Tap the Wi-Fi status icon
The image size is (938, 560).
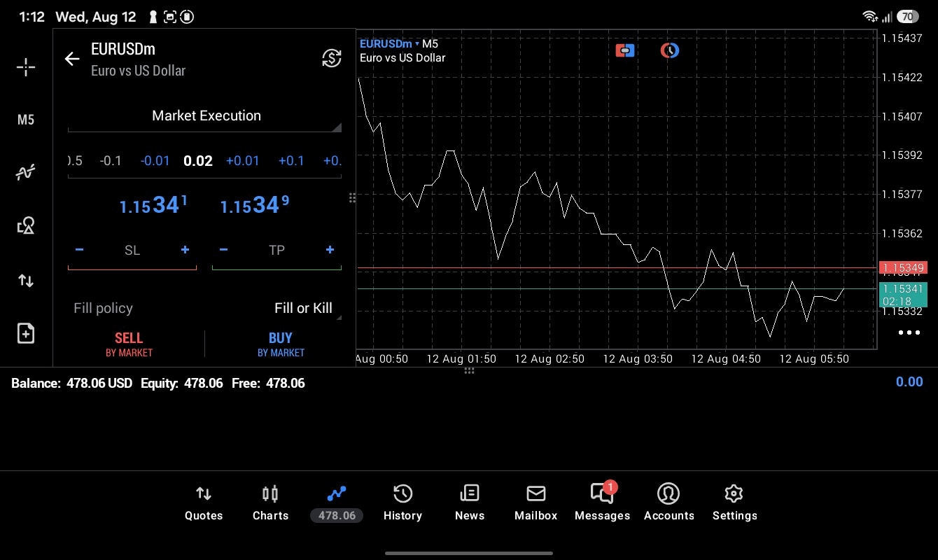coord(870,16)
